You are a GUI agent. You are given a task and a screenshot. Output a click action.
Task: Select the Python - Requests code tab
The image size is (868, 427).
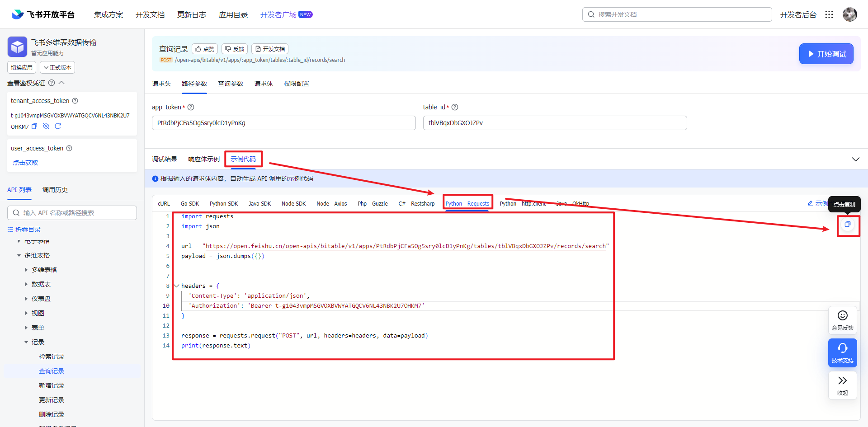(467, 204)
